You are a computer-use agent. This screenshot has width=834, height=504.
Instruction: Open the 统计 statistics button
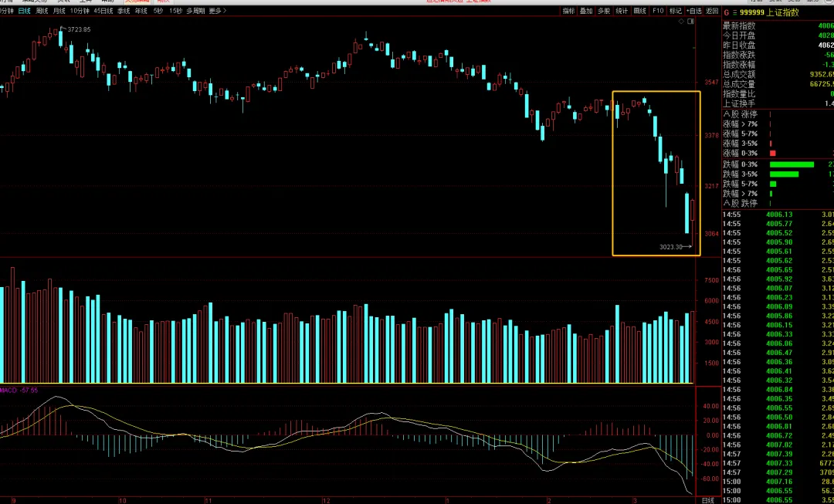[621, 11]
